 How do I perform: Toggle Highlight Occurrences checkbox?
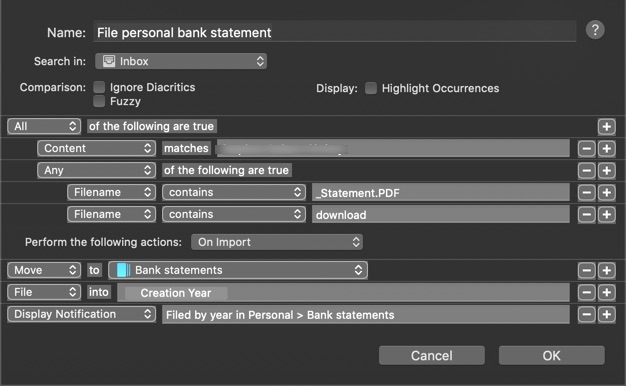click(x=370, y=88)
